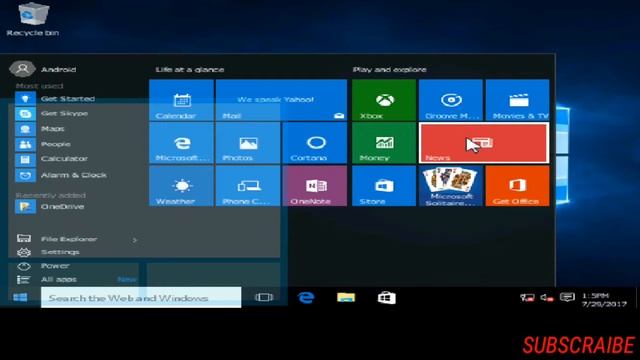This screenshot has width=640, height=360.
Task: Open Store from the taskbar
Action: (x=386, y=298)
